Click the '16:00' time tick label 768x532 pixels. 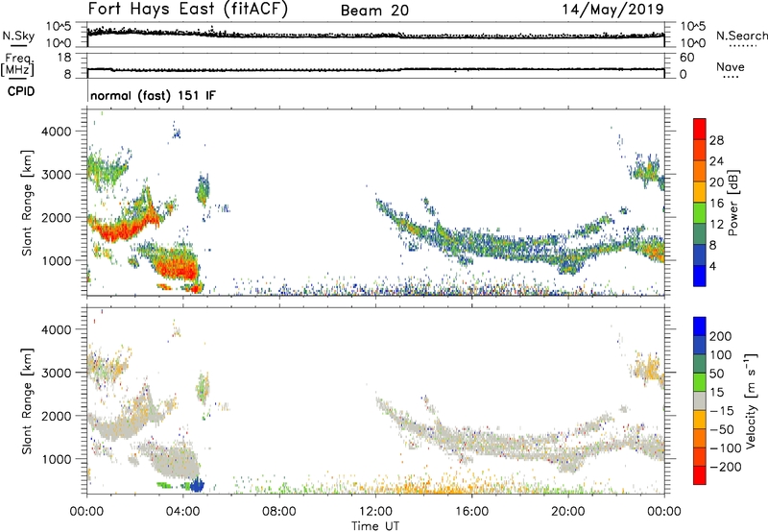point(471,512)
